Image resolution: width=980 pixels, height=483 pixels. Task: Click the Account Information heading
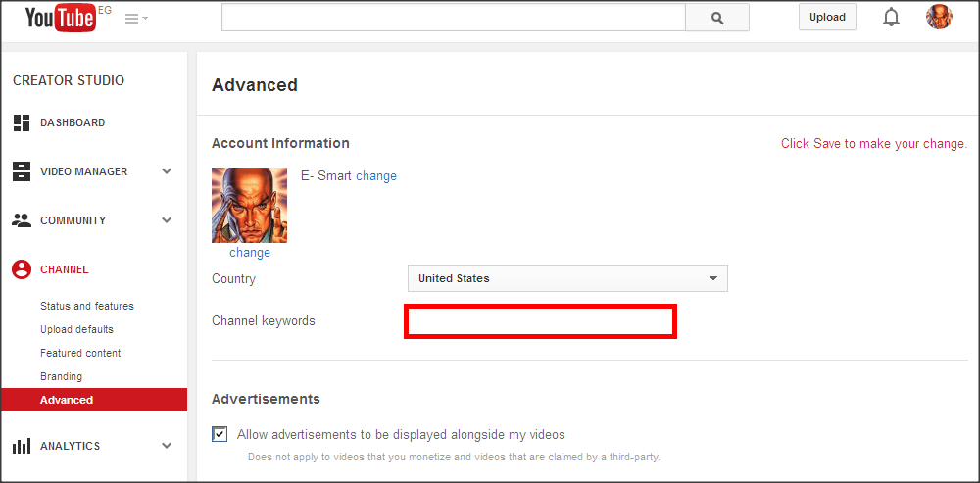[x=280, y=143]
